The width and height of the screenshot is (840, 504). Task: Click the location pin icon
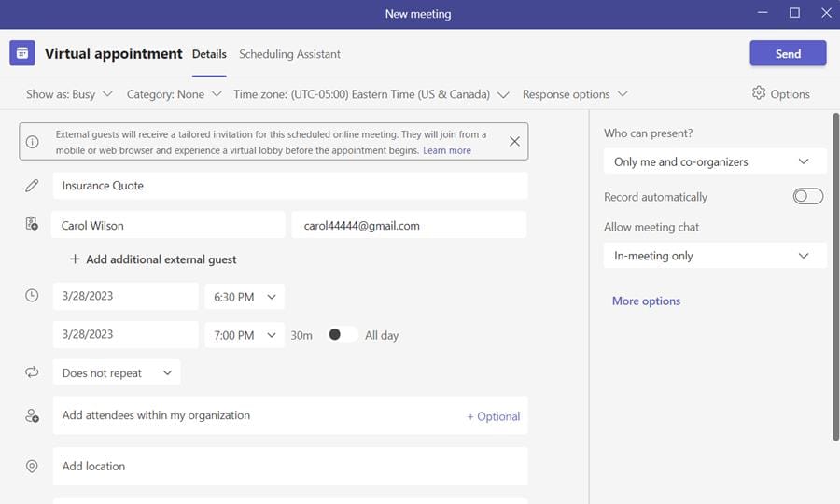tap(32, 466)
